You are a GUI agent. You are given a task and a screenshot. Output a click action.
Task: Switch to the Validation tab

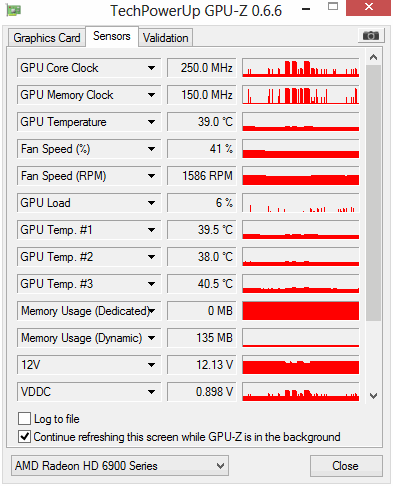coord(165,38)
